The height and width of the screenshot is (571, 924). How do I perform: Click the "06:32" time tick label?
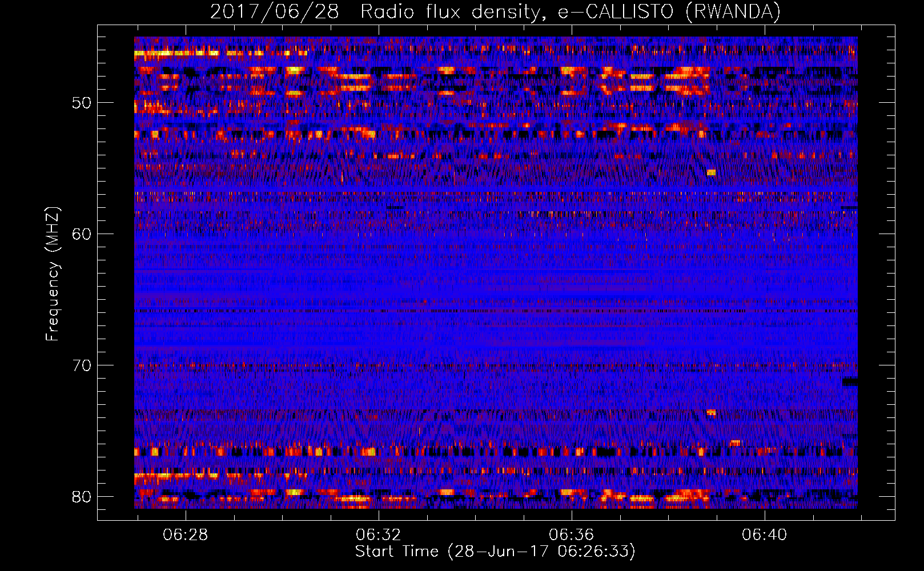click(x=379, y=535)
